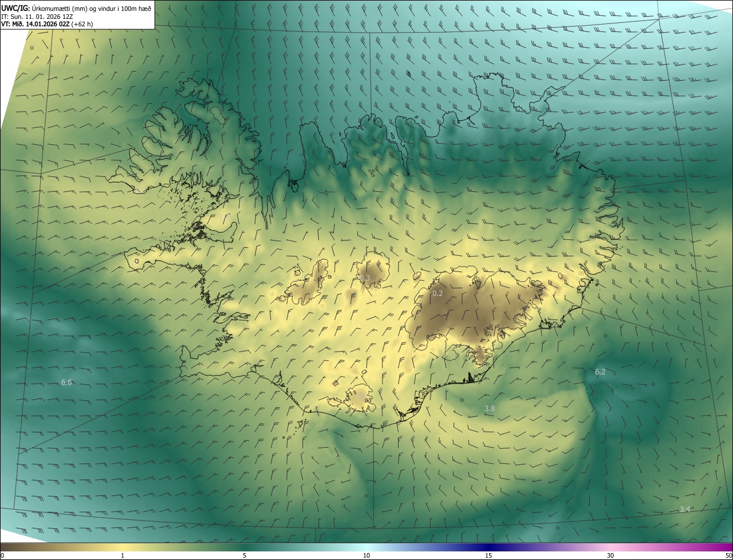Click the 0.3 precipitation value label
Viewport: 733px width, 560px height.
(x=365, y=278)
